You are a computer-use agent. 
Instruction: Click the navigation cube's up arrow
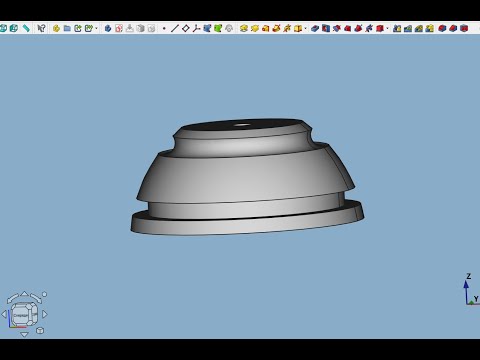coord(24,294)
